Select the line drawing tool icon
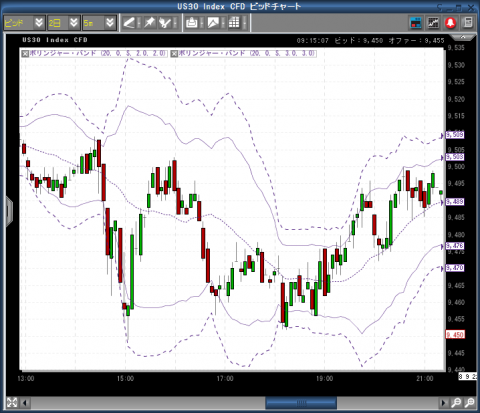Screen dimensions: 480x413 [129, 23]
